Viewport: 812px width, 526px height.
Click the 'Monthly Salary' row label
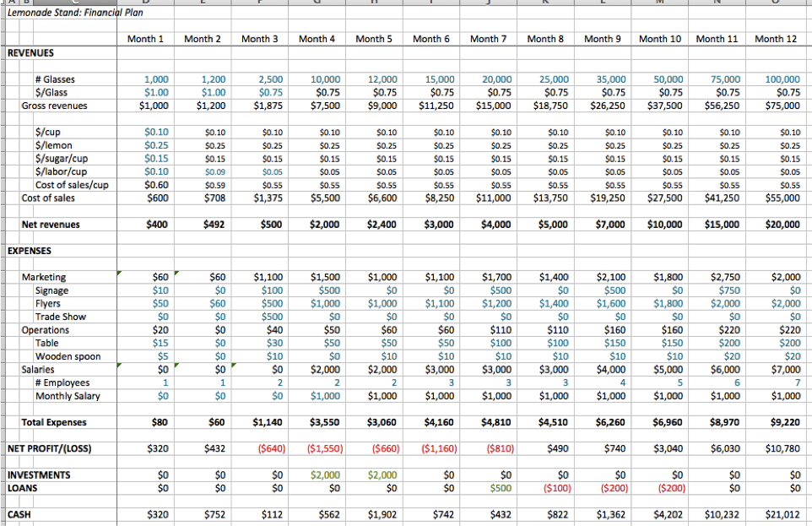pyautogui.click(x=68, y=396)
